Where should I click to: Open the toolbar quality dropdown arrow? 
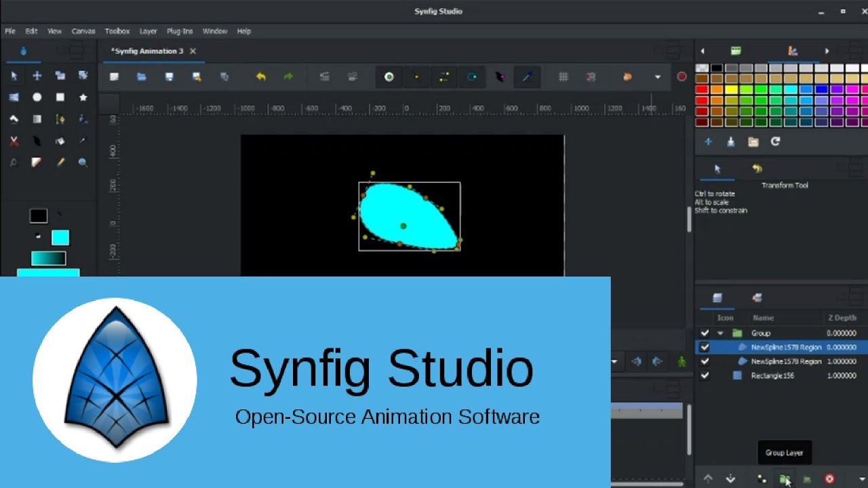[657, 77]
